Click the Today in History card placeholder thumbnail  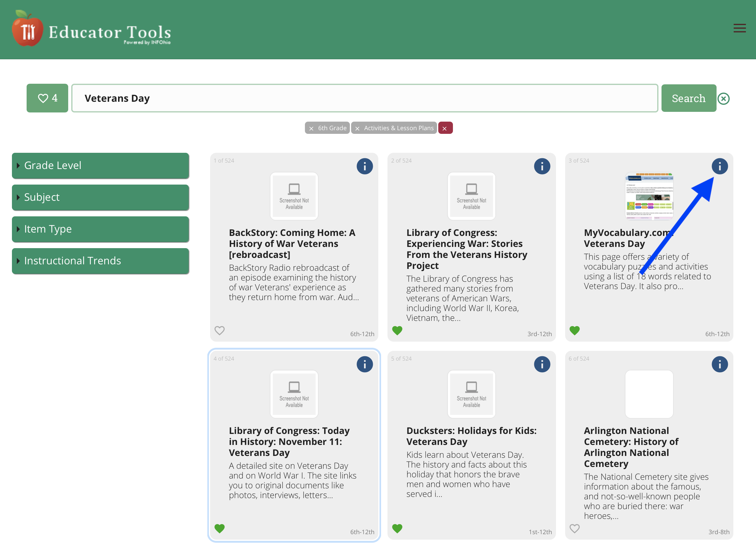click(x=294, y=394)
